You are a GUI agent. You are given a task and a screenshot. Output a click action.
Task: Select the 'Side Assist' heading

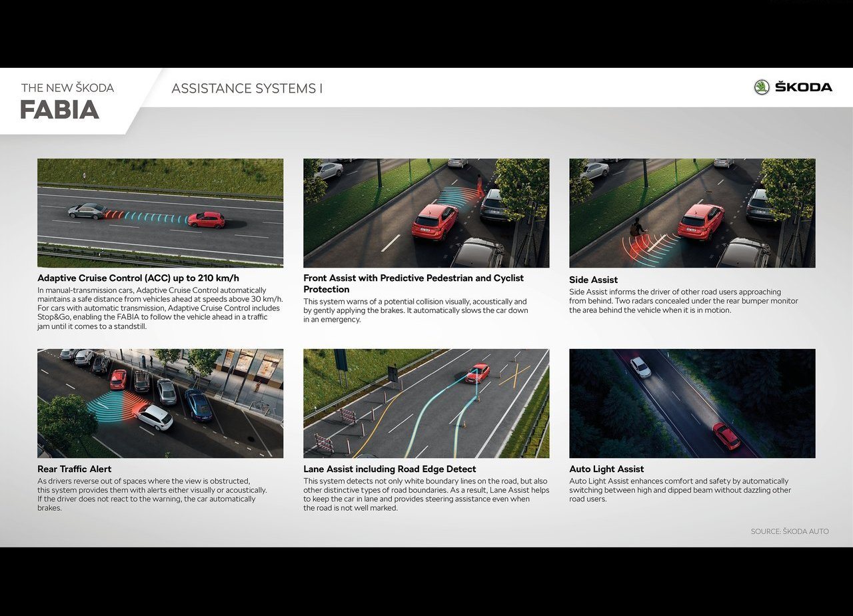tap(593, 280)
